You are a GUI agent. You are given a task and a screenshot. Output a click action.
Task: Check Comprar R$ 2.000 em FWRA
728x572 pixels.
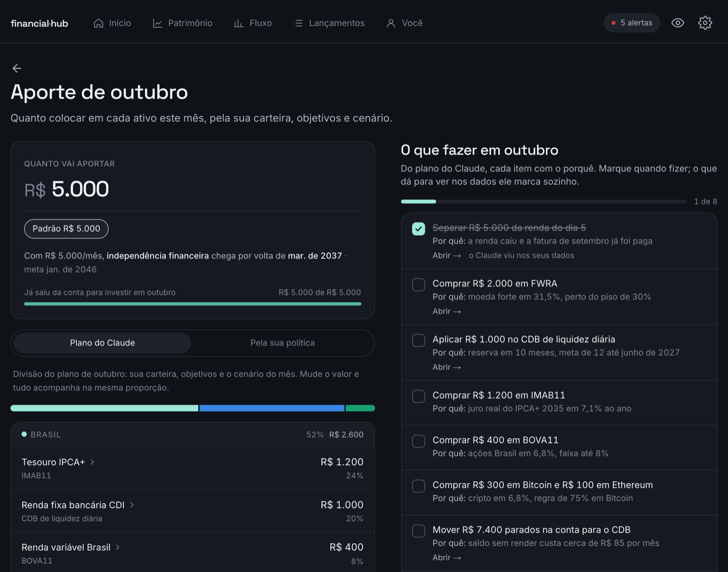[419, 284]
